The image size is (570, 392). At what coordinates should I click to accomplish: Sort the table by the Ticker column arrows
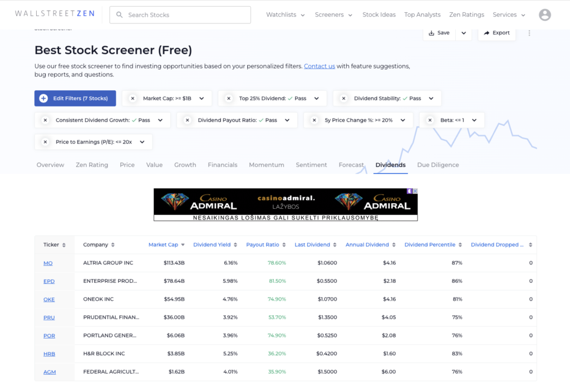click(65, 244)
